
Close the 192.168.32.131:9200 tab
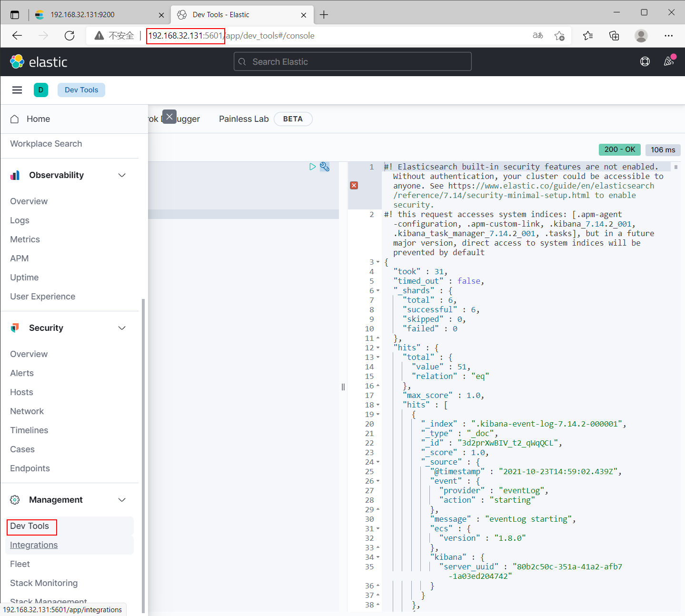(x=161, y=15)
